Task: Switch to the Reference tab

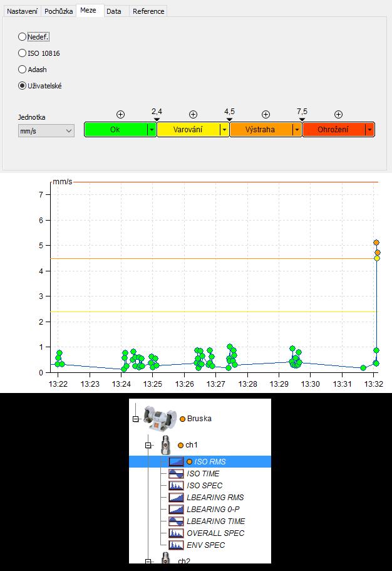Action: tap(148, 11)
